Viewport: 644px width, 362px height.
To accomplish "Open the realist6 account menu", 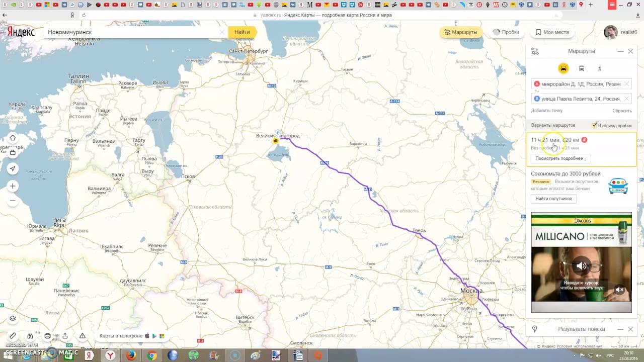I will pos(621,32).
